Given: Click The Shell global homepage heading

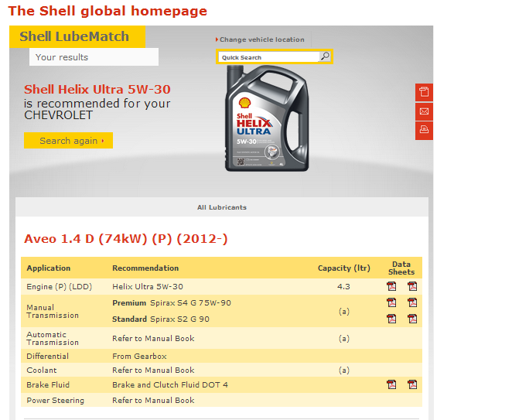Looking at the screenshot, I should (x=108, y=11).
